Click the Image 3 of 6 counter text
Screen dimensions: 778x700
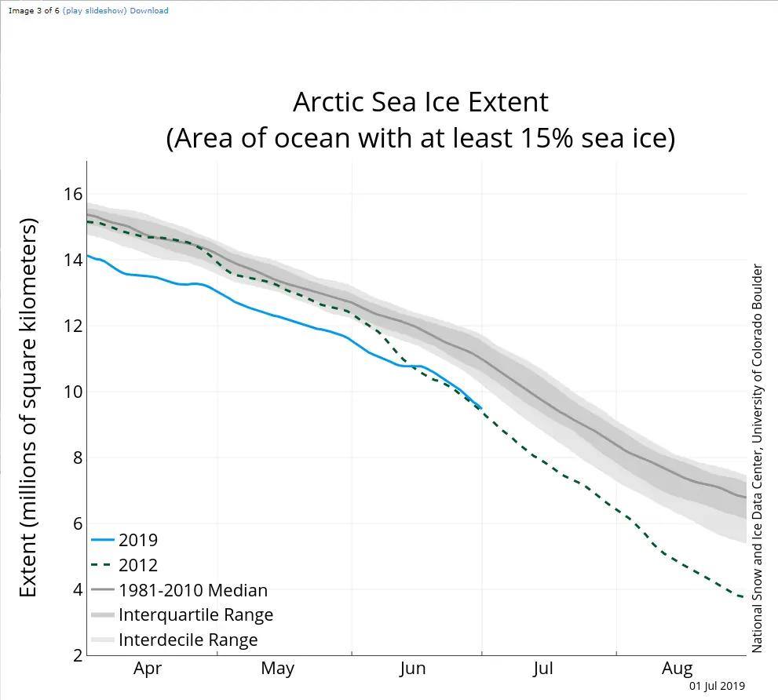[x=34, y=11]
